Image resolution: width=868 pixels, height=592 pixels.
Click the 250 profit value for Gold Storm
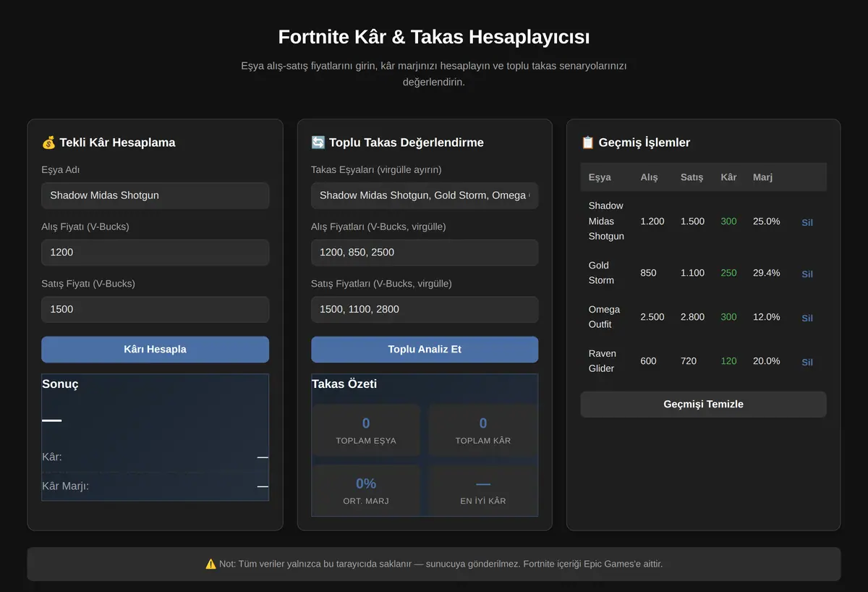tap(728, 273)
